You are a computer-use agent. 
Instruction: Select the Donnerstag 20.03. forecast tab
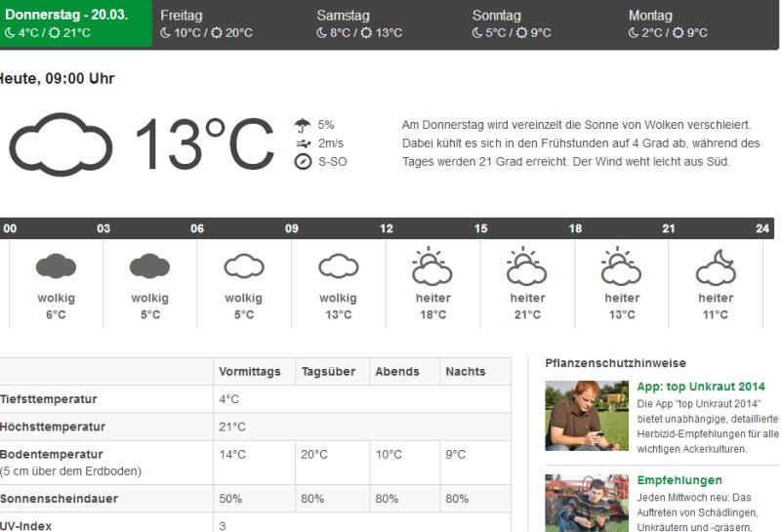(x=74, y=23)
